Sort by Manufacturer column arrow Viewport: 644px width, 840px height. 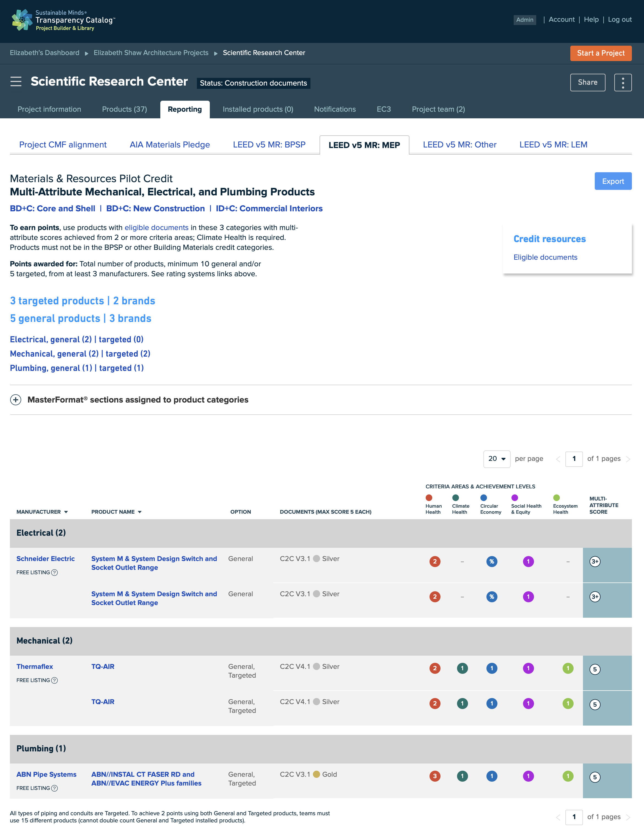[x=66, y=512]
